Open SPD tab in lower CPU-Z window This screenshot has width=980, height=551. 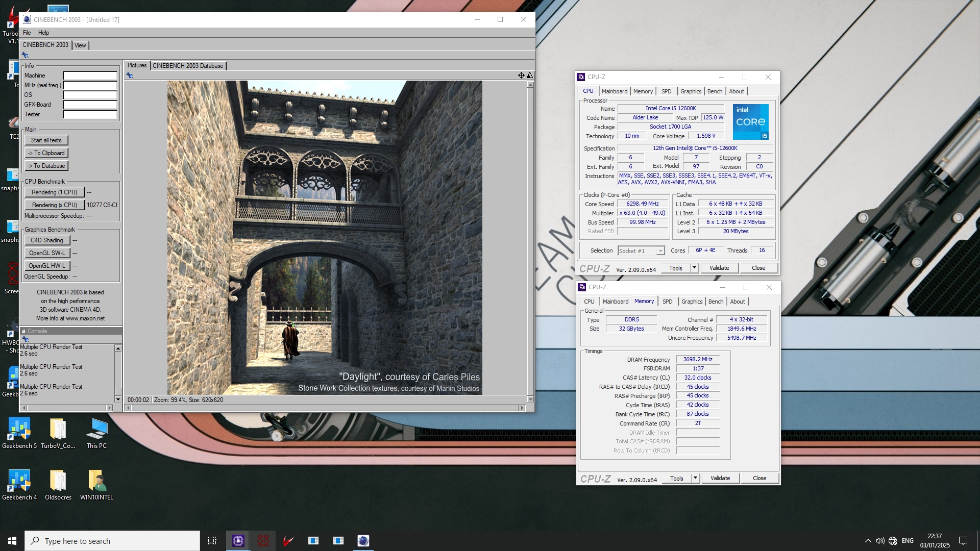(668, 302)
